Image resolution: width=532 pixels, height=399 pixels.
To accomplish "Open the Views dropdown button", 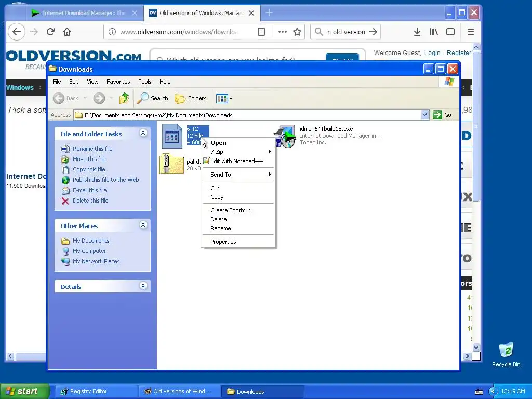I will pos(224,98).
